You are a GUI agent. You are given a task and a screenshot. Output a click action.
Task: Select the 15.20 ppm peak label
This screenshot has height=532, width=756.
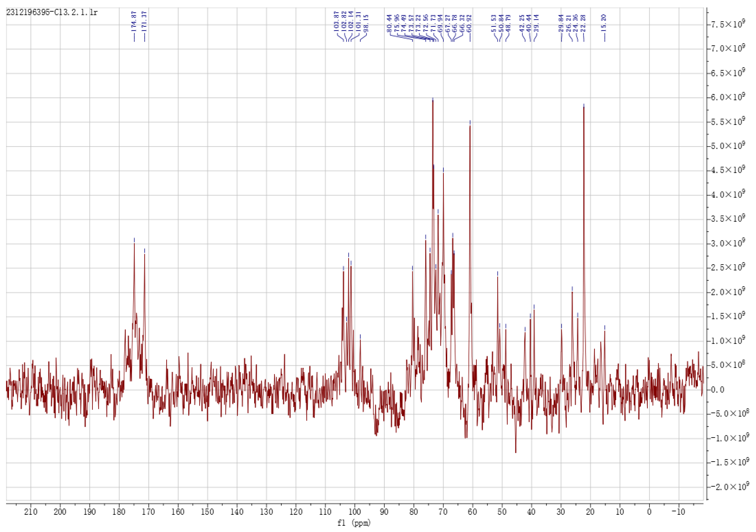[604, 23]
